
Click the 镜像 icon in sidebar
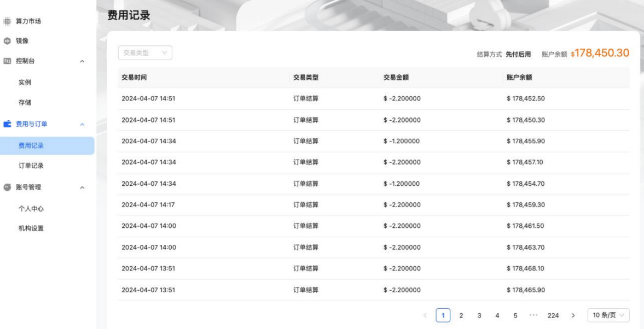(7, 42)
